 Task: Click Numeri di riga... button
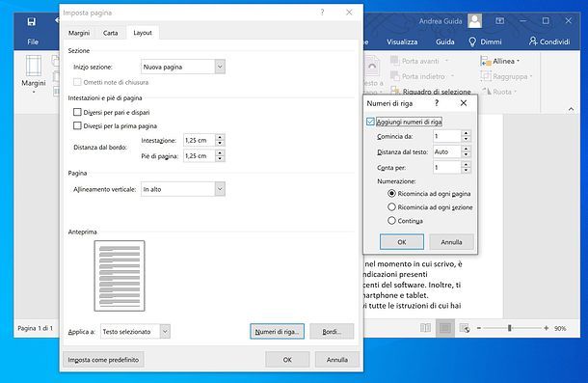coord(277,332)
